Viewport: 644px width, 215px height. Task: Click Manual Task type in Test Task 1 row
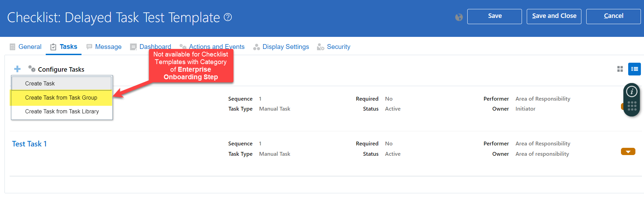275,154
